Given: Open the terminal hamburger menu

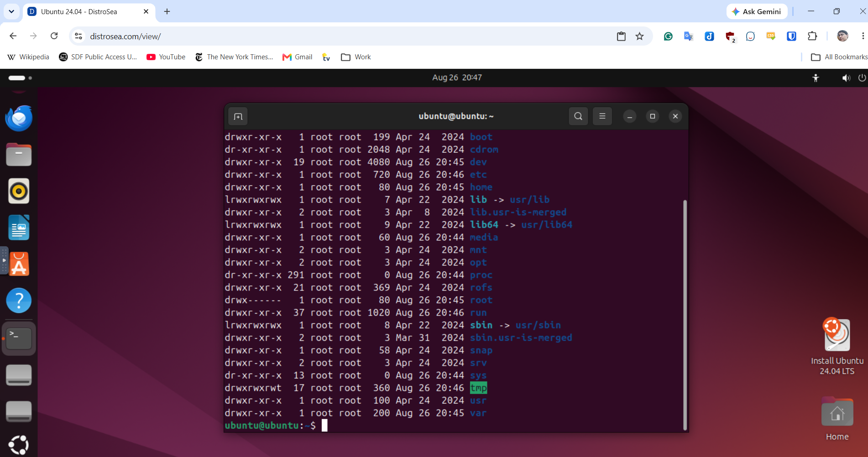Looking at the screenshot, I should click(x=602, y=116).
